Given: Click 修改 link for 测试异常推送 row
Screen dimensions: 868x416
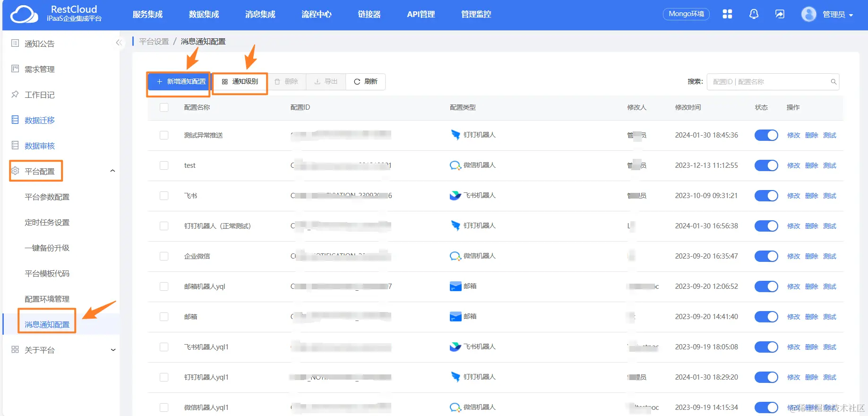Looking at the screenshot, I should [793, 135].
